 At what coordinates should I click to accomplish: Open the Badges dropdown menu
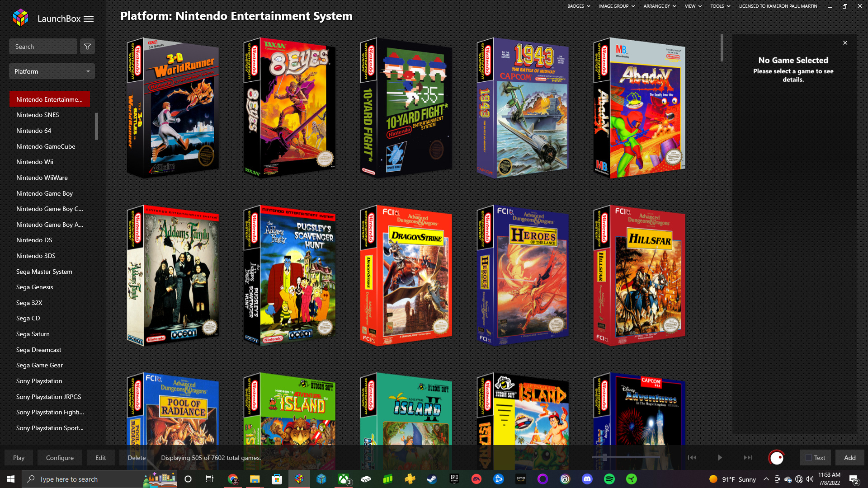coord(579,6)
